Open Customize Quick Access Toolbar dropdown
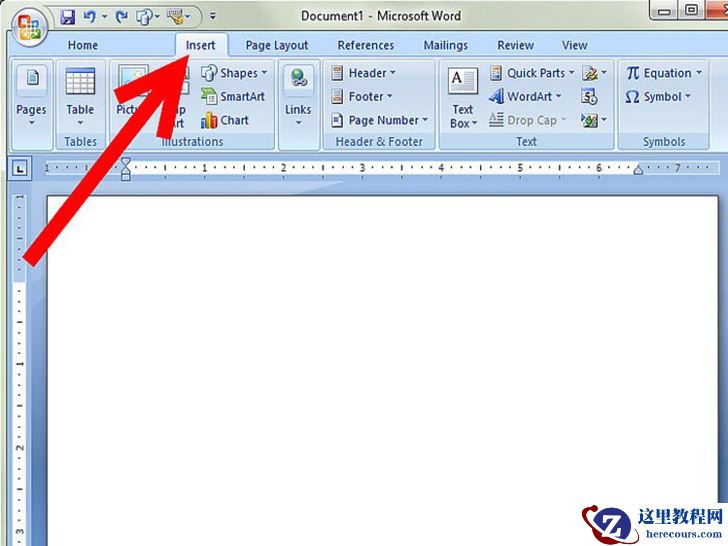The width and height of the screenshot is (728, 546). click(x=213, y=16)
